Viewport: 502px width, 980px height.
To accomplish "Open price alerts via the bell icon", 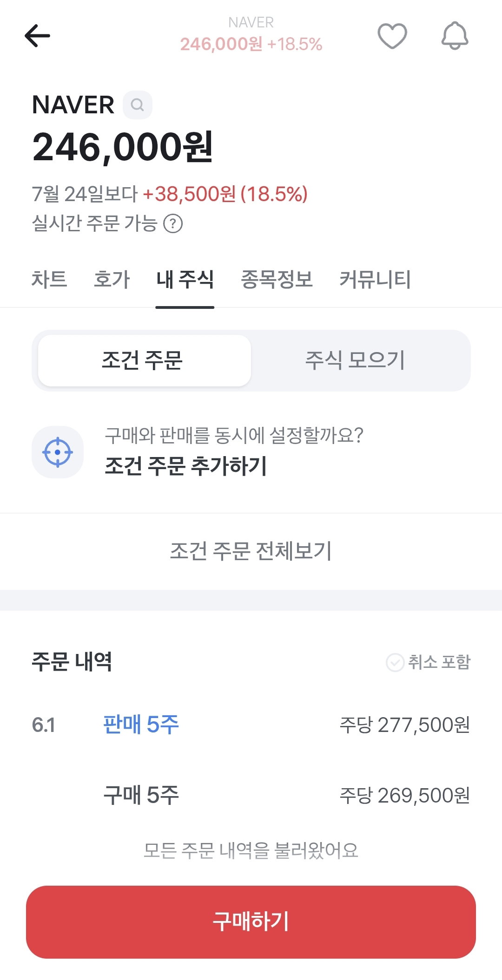I will (x=455, y=35).
